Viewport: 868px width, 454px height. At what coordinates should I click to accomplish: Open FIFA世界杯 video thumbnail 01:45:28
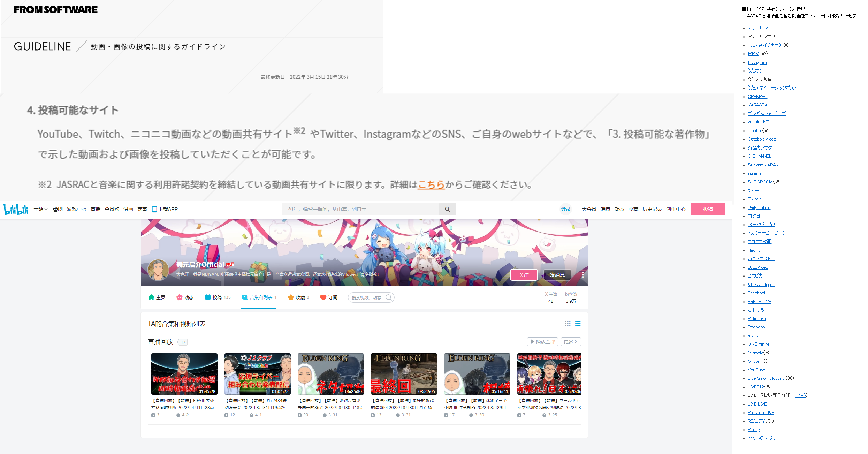184,374
